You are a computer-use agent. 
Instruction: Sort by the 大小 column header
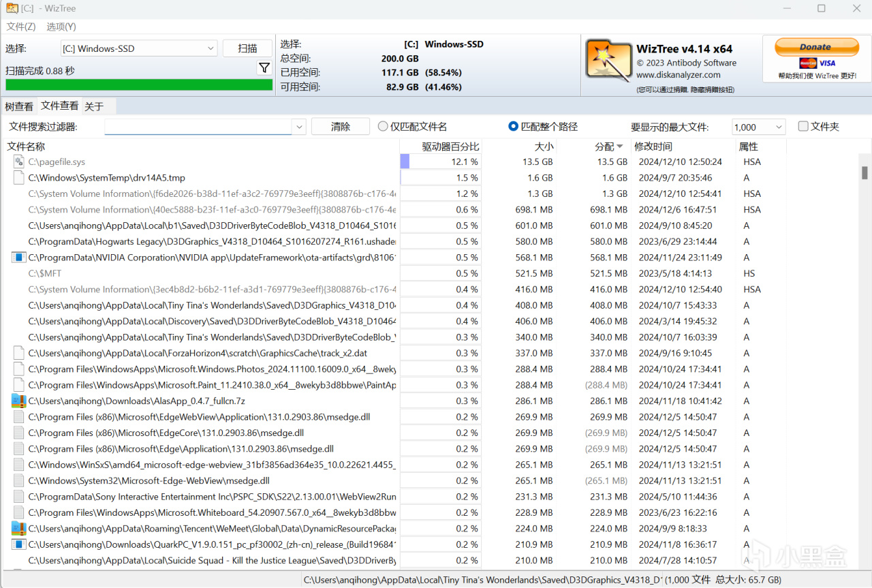click(544, 146)
